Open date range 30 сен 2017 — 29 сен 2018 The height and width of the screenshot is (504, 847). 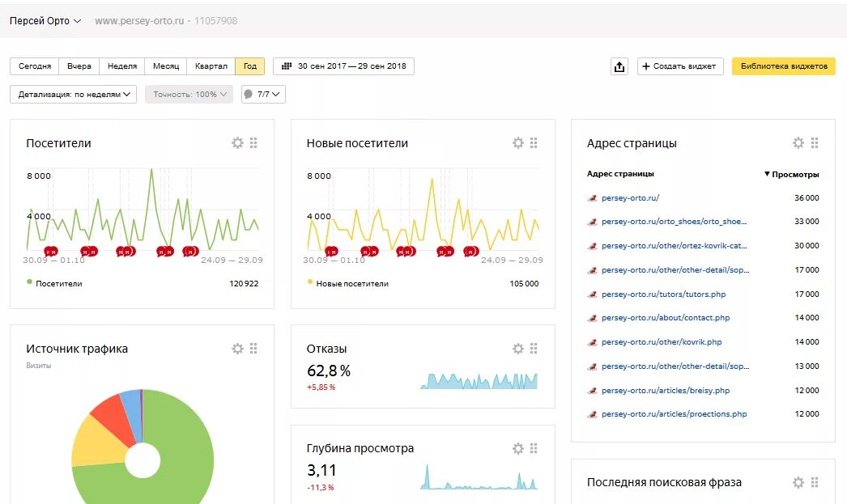tap(343, 66)
